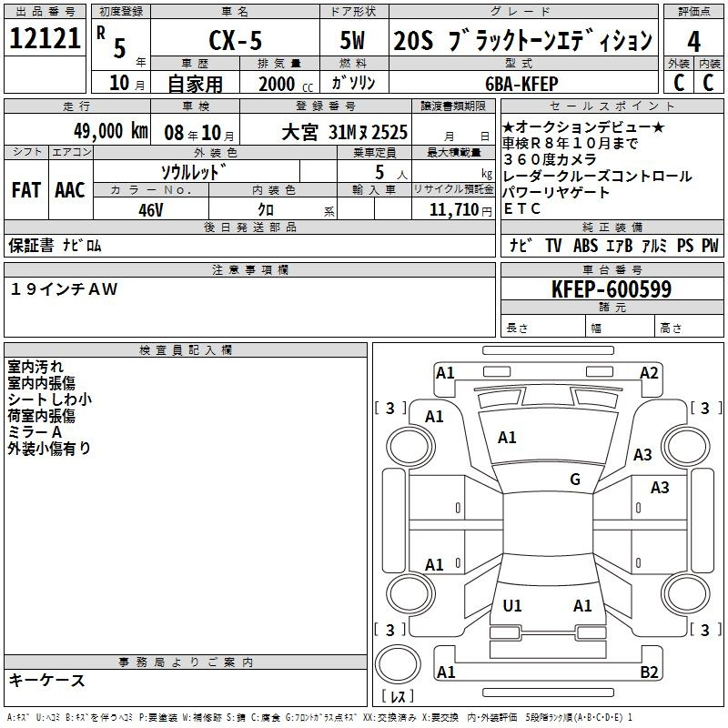Select the A1 mark on the hood
Viewport: 728px width, 728px height.
tap(507, 437)
